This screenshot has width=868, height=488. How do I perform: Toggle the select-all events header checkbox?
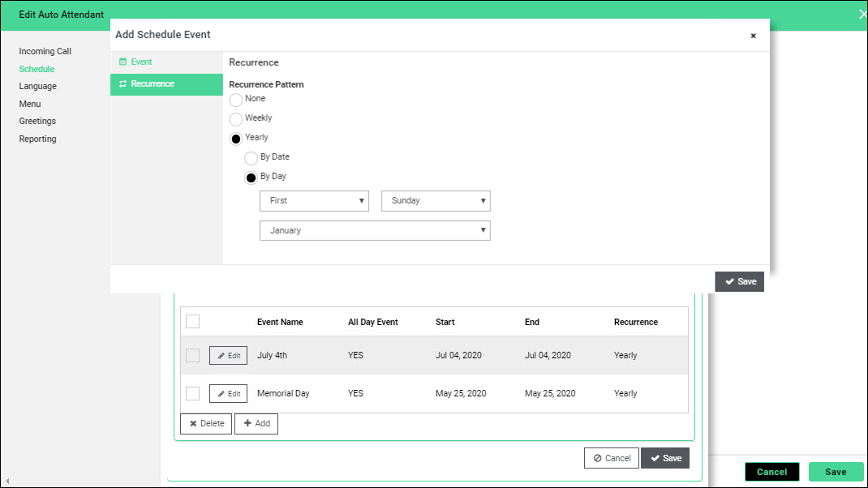tap(193, 322)
